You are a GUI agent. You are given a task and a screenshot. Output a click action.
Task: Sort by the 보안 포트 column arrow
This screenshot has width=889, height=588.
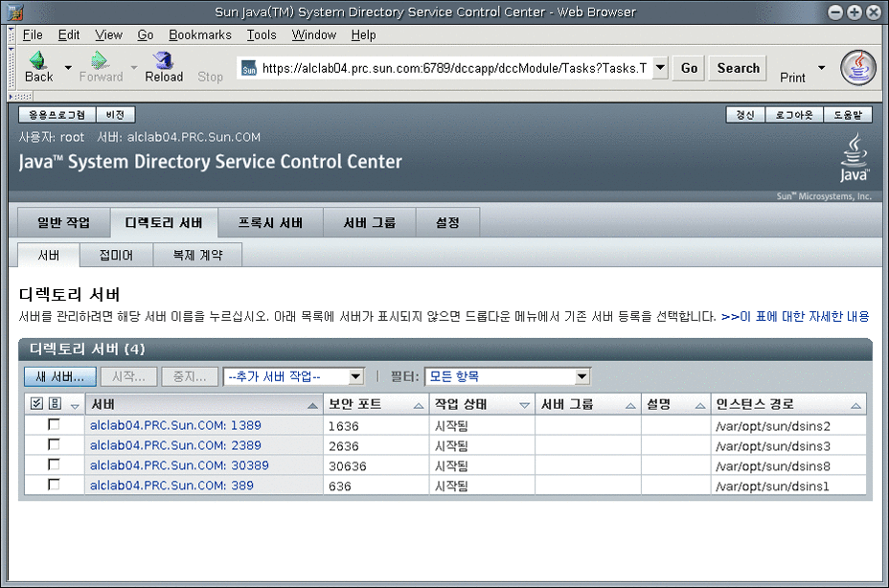[x=419, y=405]
